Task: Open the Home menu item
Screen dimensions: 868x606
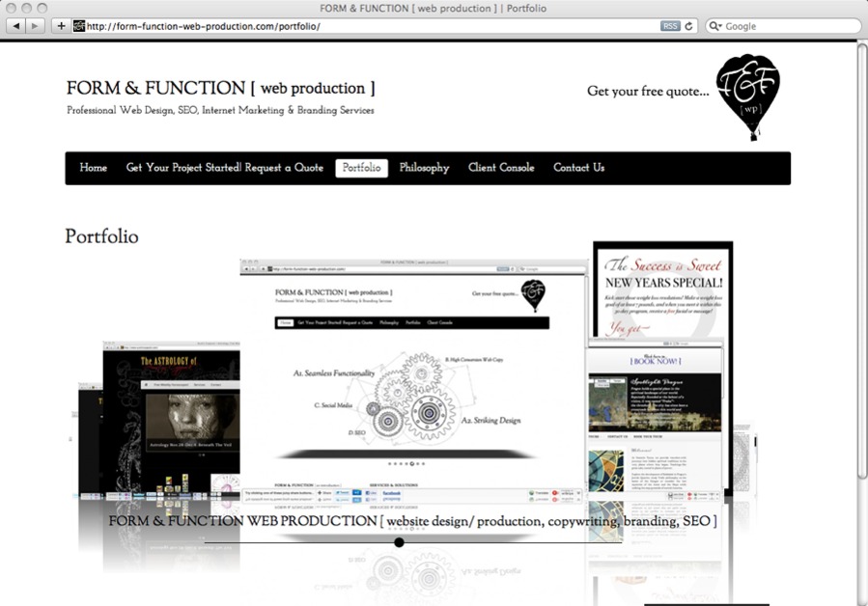Action: 93,167
